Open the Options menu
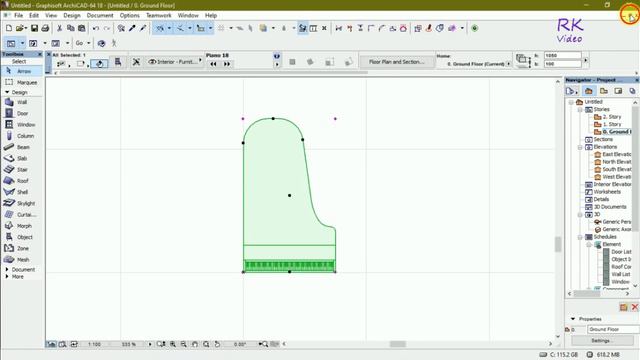 129,16
